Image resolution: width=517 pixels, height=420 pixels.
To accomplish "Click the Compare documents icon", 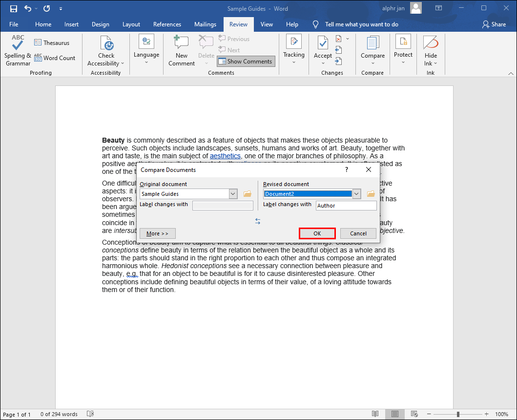I will pyautogui.click(x=372, y=51).
